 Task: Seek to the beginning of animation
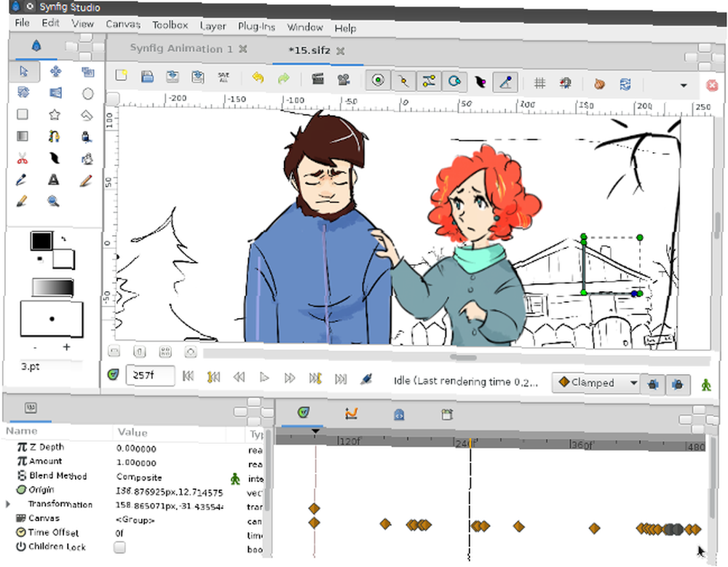coord(188,376)
